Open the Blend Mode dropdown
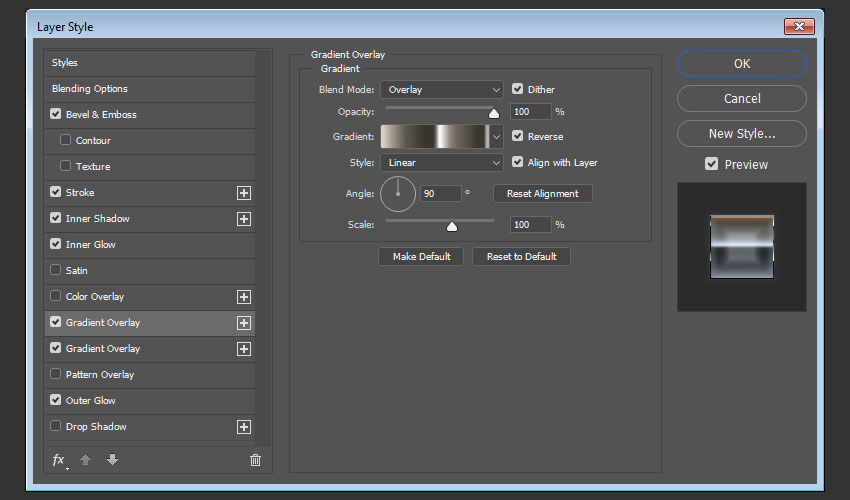This screenshot has width=850, height=500. tap(441, 90)
